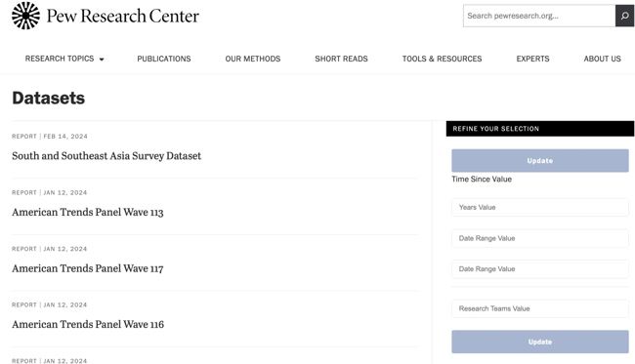The image size is (635, 364).
Task: Open the Research Teams Value field
Action: coord(540,308)
